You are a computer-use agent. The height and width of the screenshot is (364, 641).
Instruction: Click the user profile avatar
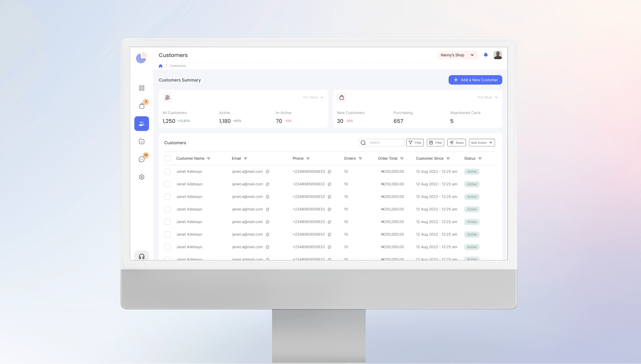[498, 55]
